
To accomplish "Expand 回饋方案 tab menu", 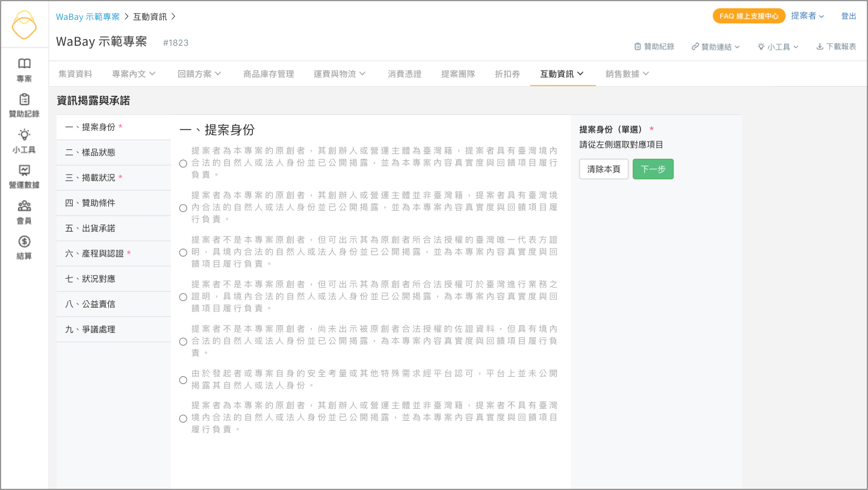I will [199, 74].
